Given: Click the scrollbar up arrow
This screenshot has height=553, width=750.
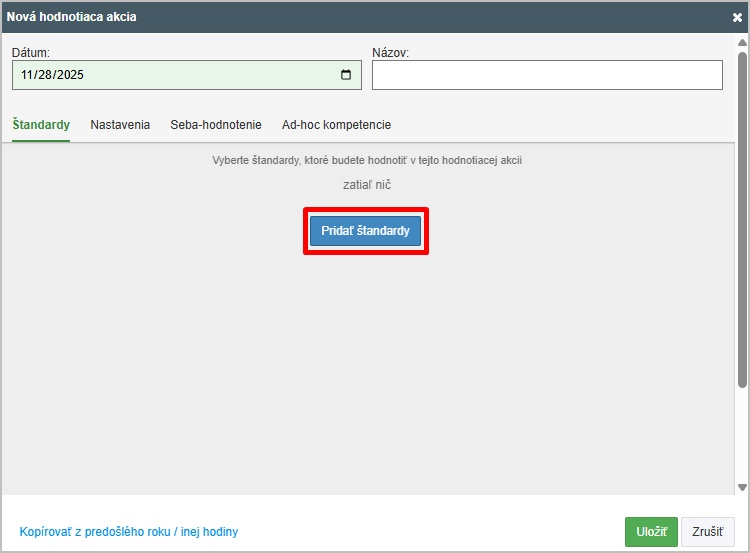Looking at the screenshot, I should pyautogui.click(x=742, y=43).
